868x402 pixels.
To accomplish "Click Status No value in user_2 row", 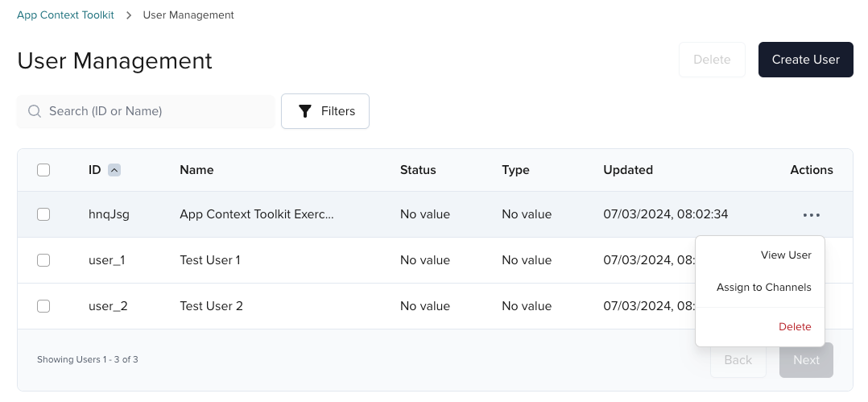I will point(425,306).
